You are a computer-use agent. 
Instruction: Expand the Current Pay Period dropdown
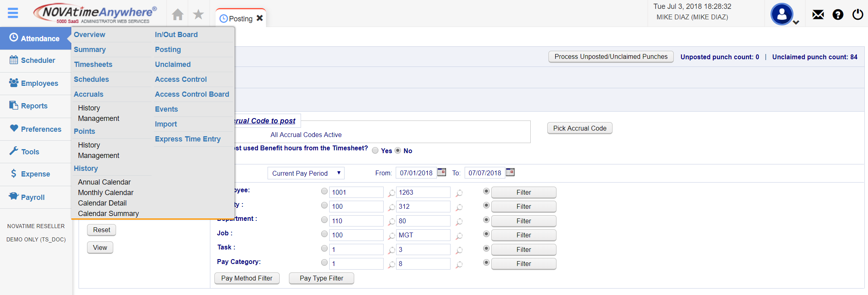coord(306,173)
